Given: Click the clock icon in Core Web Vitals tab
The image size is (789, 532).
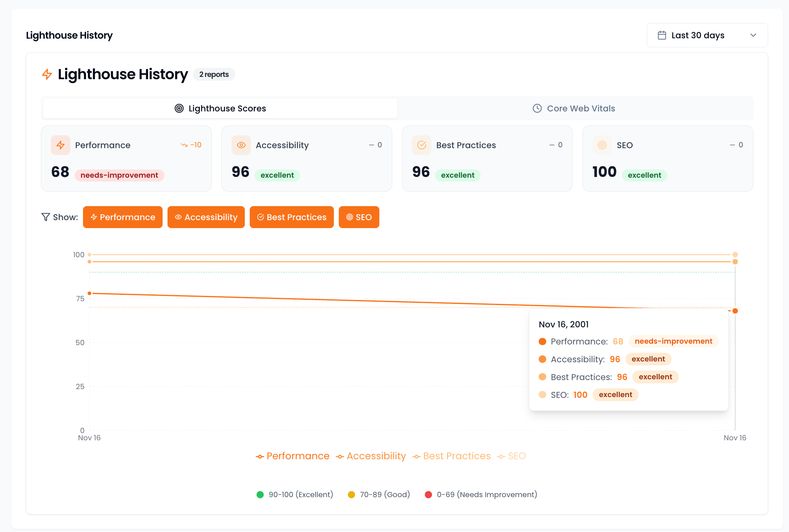Looking at the screenshot, I should click(537, 108).
